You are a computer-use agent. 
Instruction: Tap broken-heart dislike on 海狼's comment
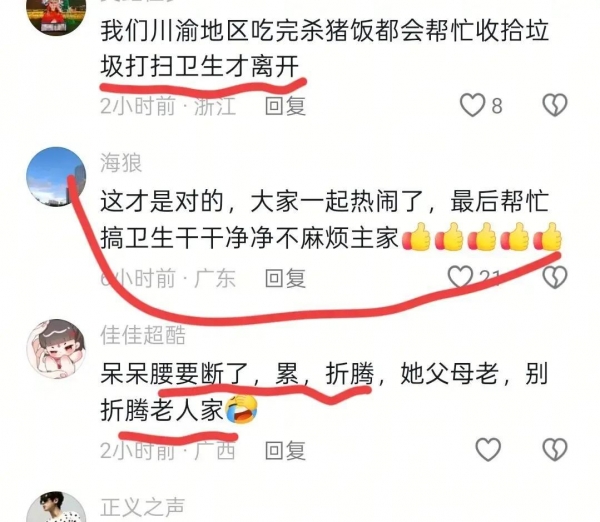coord(555,277)
